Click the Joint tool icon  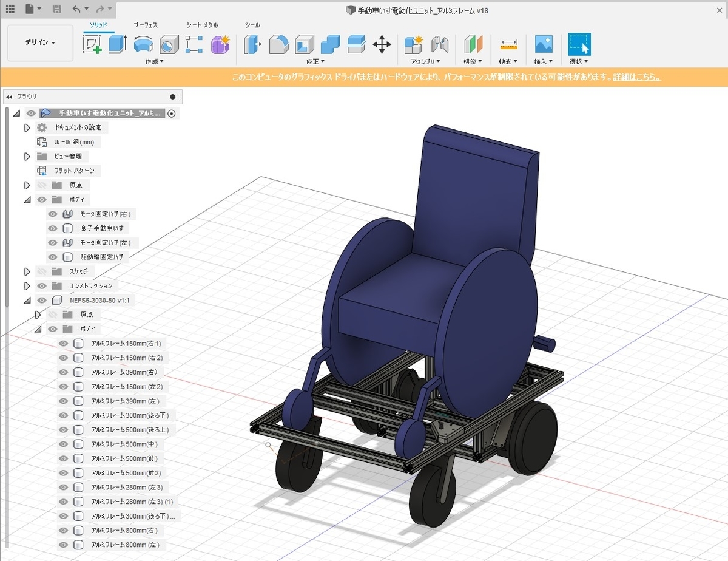pyautogui.click(x=440, y=44)
